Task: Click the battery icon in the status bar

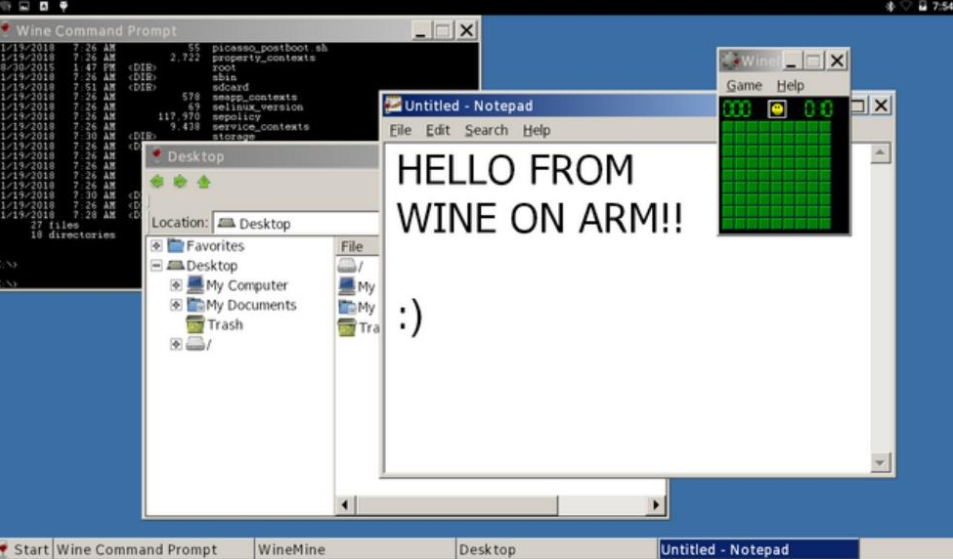Action: click(x=923, y=6)
